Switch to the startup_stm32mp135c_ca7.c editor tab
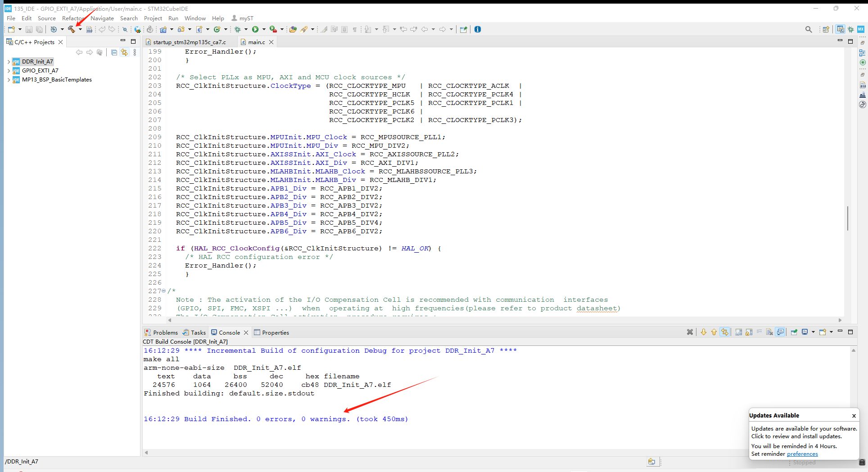The image size is (868, 472). click(x=189, y=42)
